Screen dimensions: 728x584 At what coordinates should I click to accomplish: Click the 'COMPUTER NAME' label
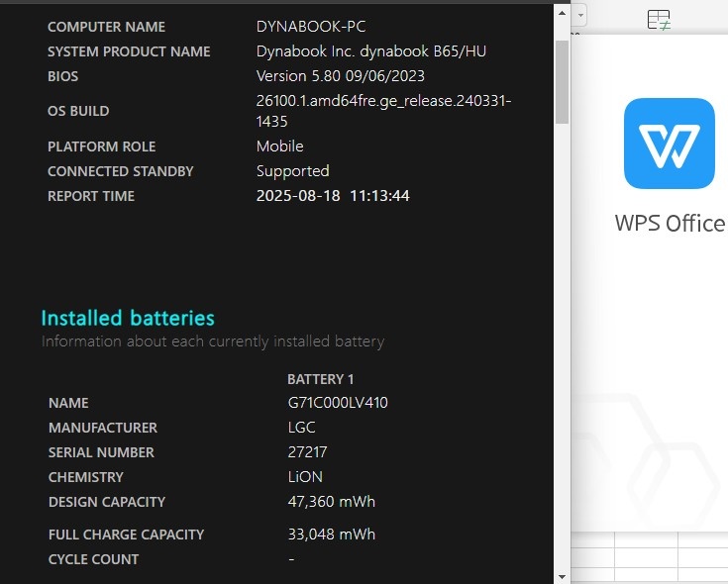tap(106, 27)
